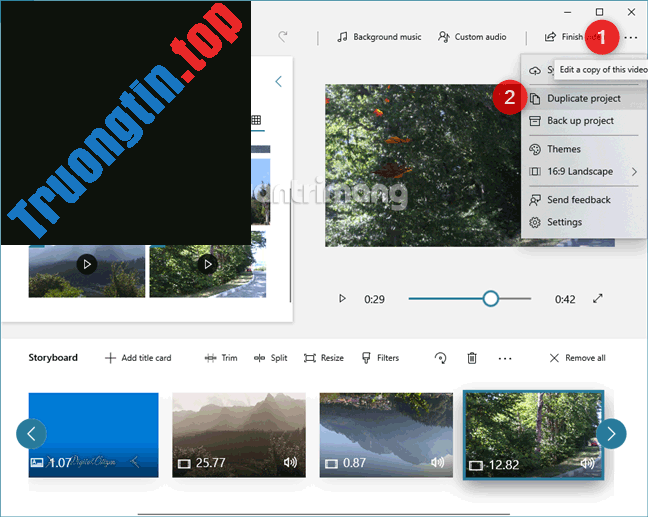Open the See more three-dot menu at top

[631, 37]
